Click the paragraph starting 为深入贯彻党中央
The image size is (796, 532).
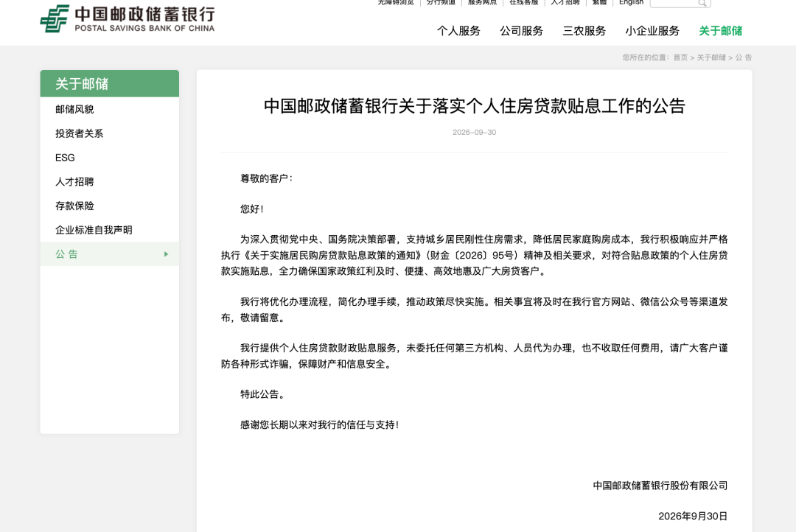click(x=474, y=255)
